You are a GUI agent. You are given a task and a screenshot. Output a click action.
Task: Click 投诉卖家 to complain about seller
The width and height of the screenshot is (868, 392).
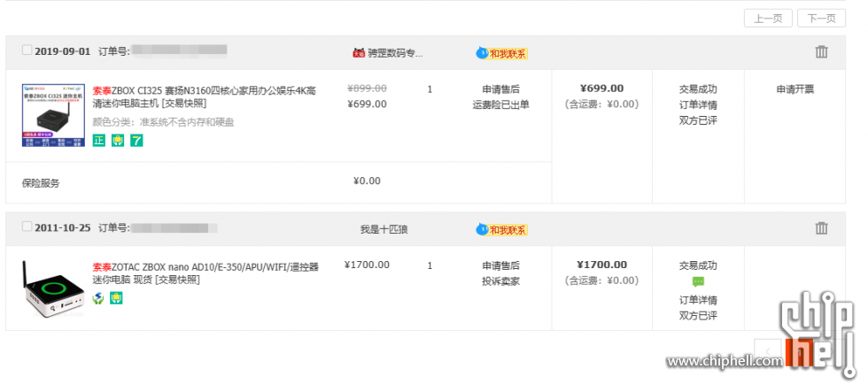(x=501, y=281)
